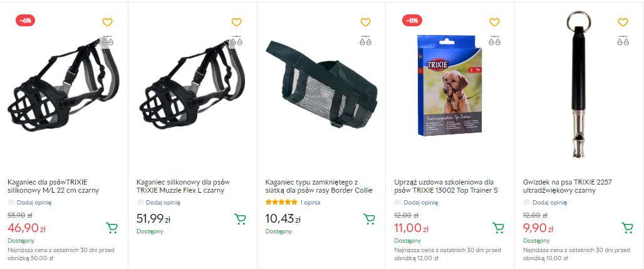Open Kaganiec dla psówTRIXIE silikonowy product link
This screenshot has height=269, width=644.
[53, 186]
